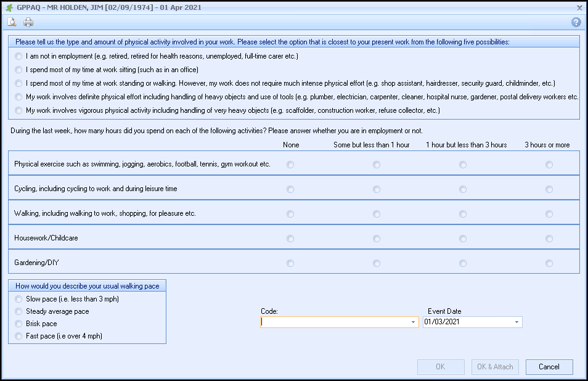This screenshot has width=588, height=381.
Task: Click the GPPAQ title bar app icon
Action: 9,7
